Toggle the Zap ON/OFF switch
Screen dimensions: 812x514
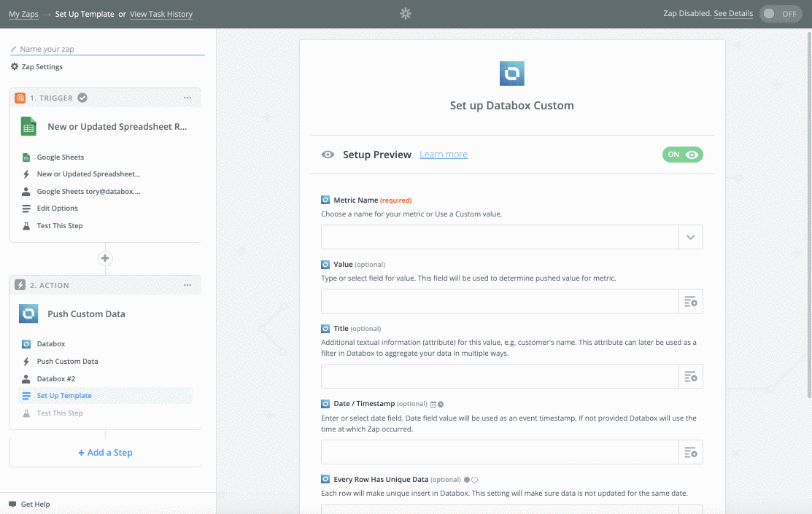pos(781,13)
